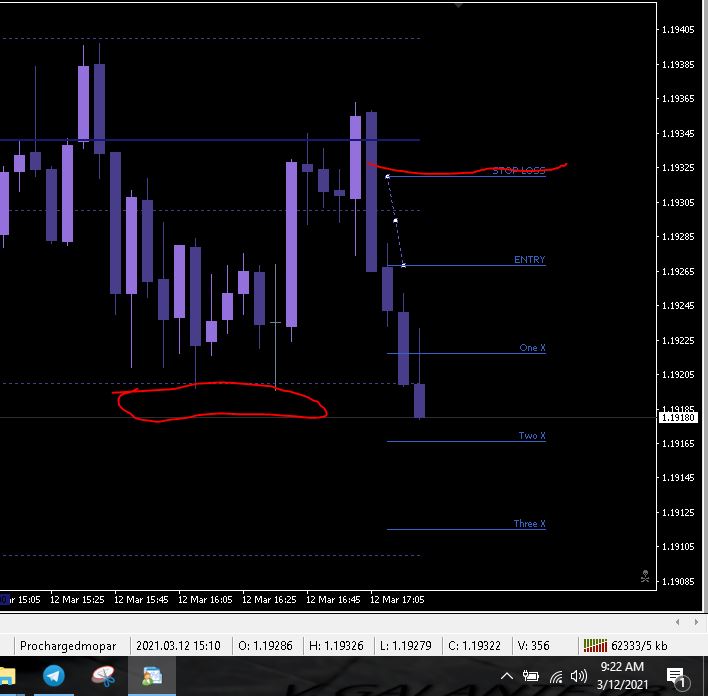Click the 12 Mar 16:05 time axis label
708x696 pixels.
(x=205, y=599)
